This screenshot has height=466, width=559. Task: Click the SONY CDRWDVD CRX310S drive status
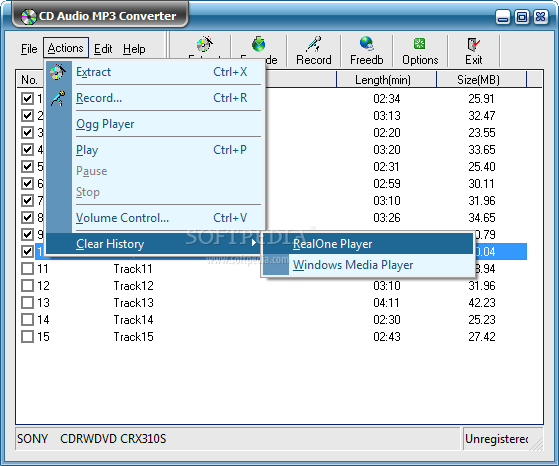pos(92,439)
